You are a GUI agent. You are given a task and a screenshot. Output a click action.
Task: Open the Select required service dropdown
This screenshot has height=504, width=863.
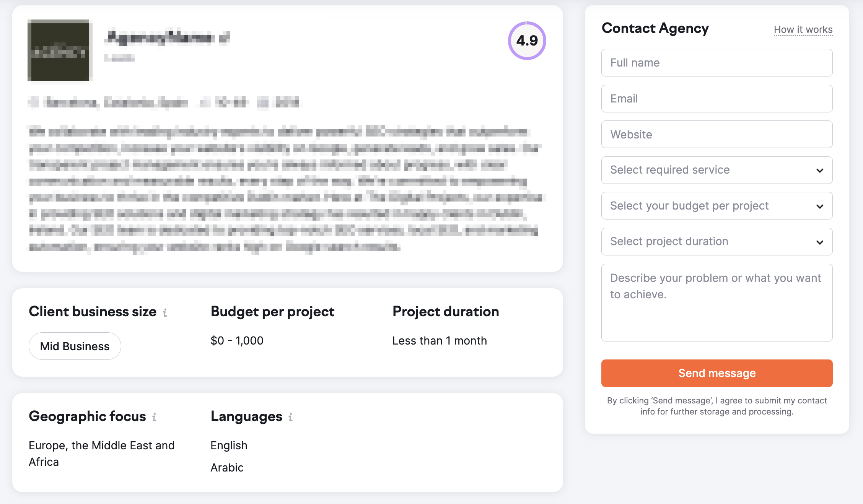(x=716, y=170)
